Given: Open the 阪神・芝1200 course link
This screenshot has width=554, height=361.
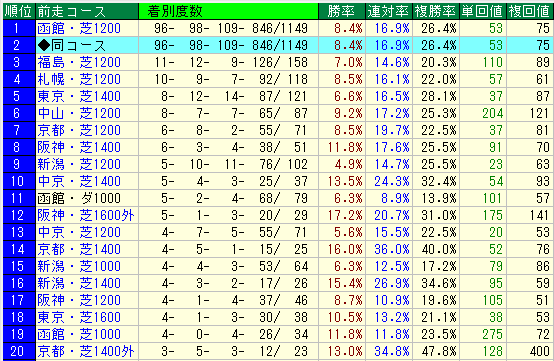Looking at the screenshot, I should point(79,300).
